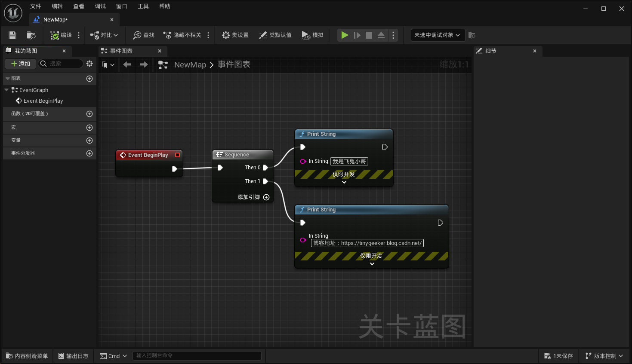The height and width of the screenshot is (364, 632).
Task: Focus the 搜索 search field in My Blueprint
Action: [61, 64]
